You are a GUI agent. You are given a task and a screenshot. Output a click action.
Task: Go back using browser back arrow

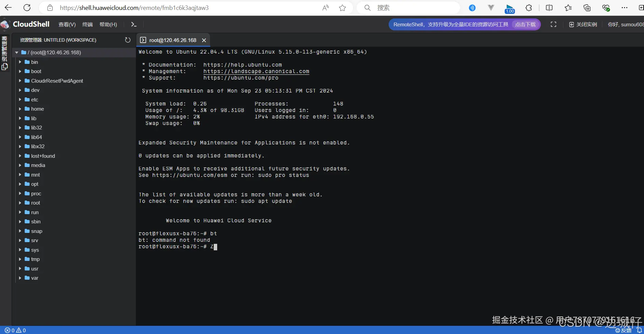click(x=8, y=8)
